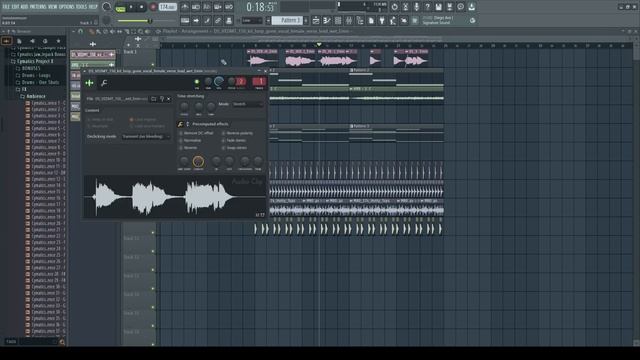The image size is (640, 360).
Task: Click the add pattern plus button
Action: pyautogui.click(x=306, y=20)
